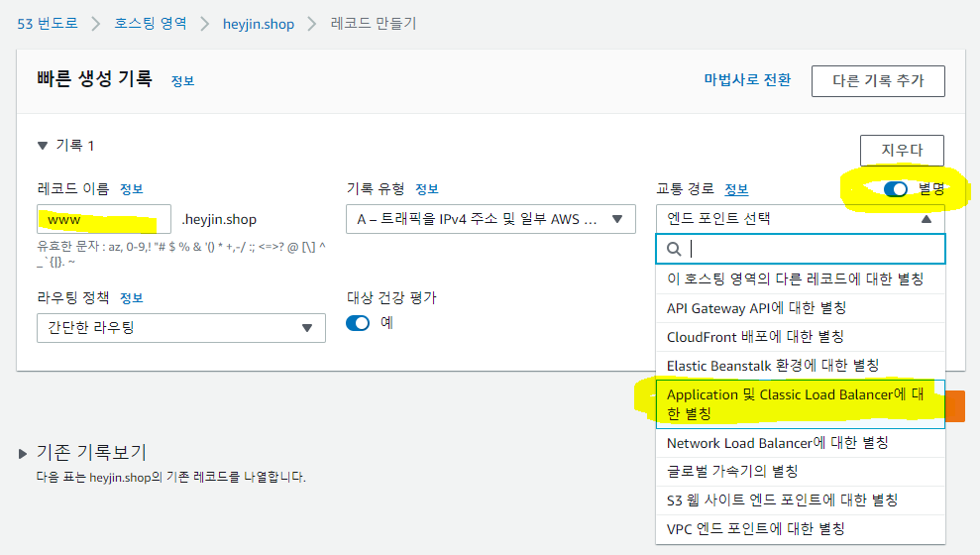
Task: Select Network Load Balancer alias option
Action: (778, 443)
